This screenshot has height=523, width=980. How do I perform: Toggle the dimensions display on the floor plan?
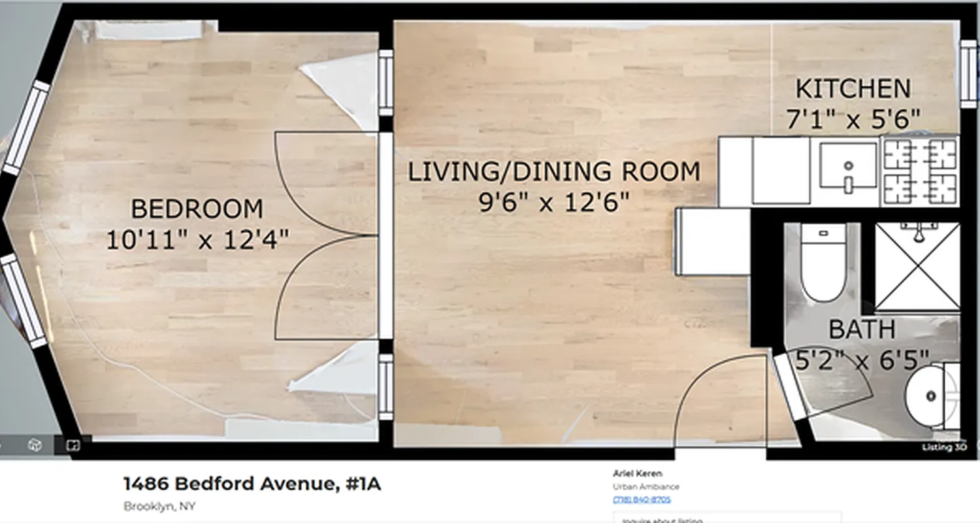(x=73, y=445)
